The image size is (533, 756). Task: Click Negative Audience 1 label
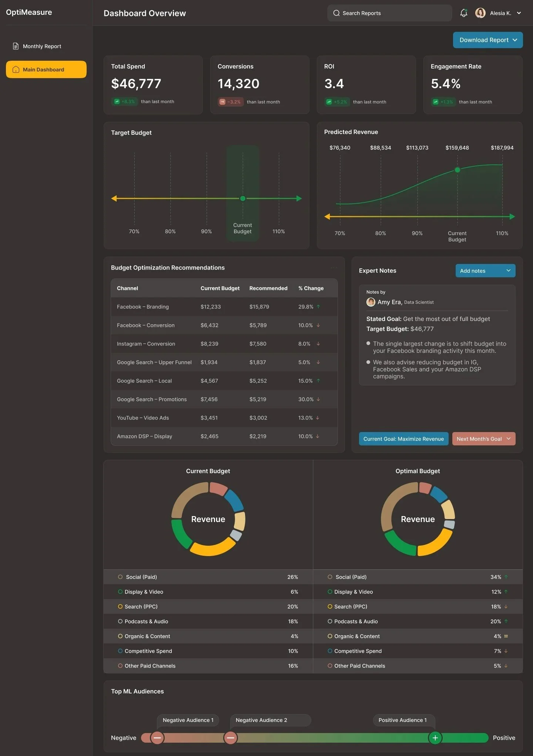pyautogui.click(x=188, y=720)
